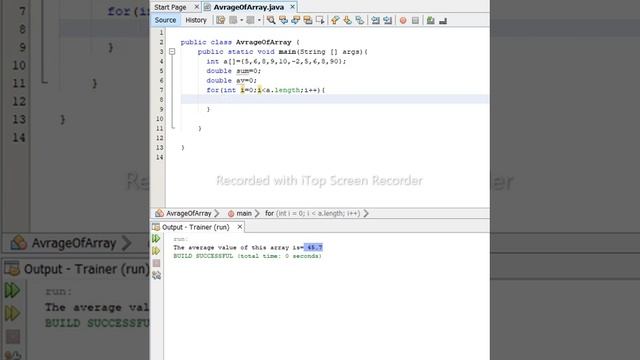
Task: Click the Find Selection magnifier icon
Action: pyautogui.click(x=271, y=20)
